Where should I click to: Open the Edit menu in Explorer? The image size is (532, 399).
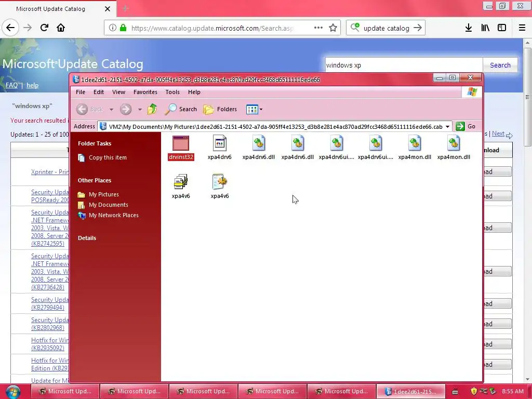[99, 92]
